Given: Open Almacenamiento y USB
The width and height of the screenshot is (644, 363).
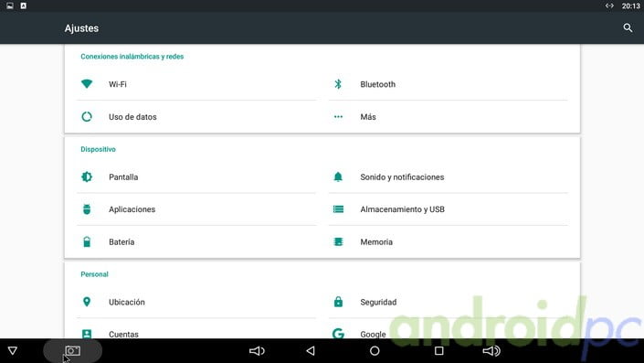Looking at the screenshot, I should (x=449, y=209).
